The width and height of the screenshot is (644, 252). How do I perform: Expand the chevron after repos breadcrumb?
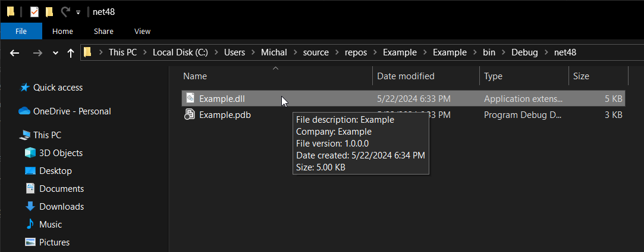click(x=375, y=52)
